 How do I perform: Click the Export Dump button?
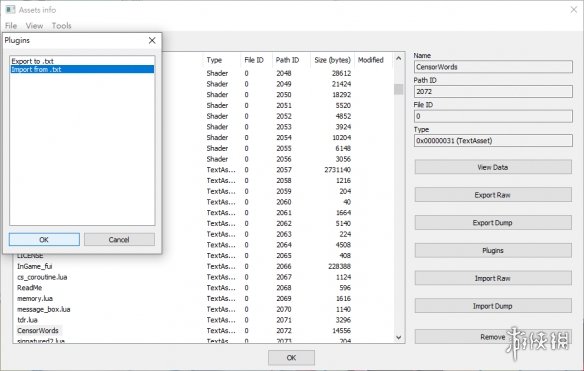[493, 223]
